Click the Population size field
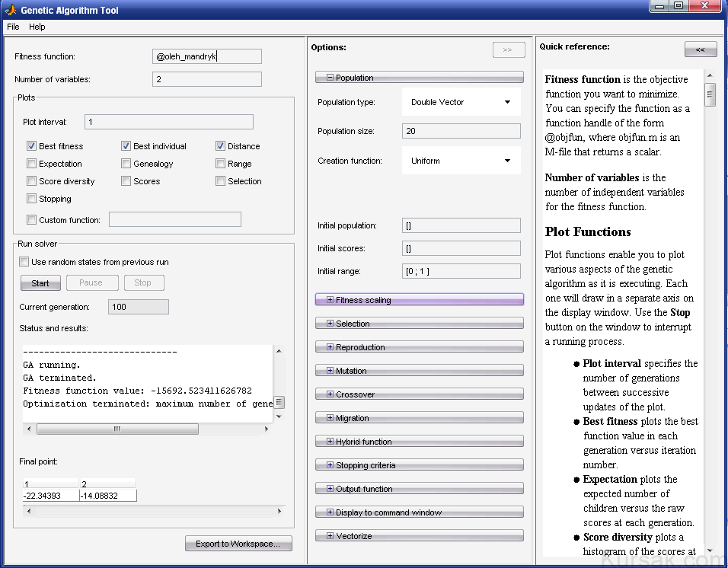Viewport: 728px width, 568px height. coord(461,131)
